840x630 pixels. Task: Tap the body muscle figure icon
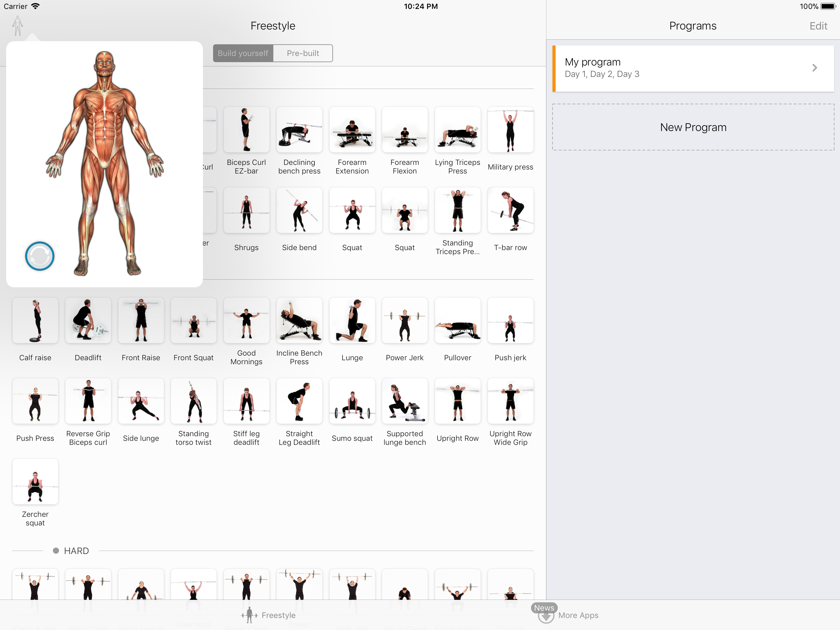(18, 26)
